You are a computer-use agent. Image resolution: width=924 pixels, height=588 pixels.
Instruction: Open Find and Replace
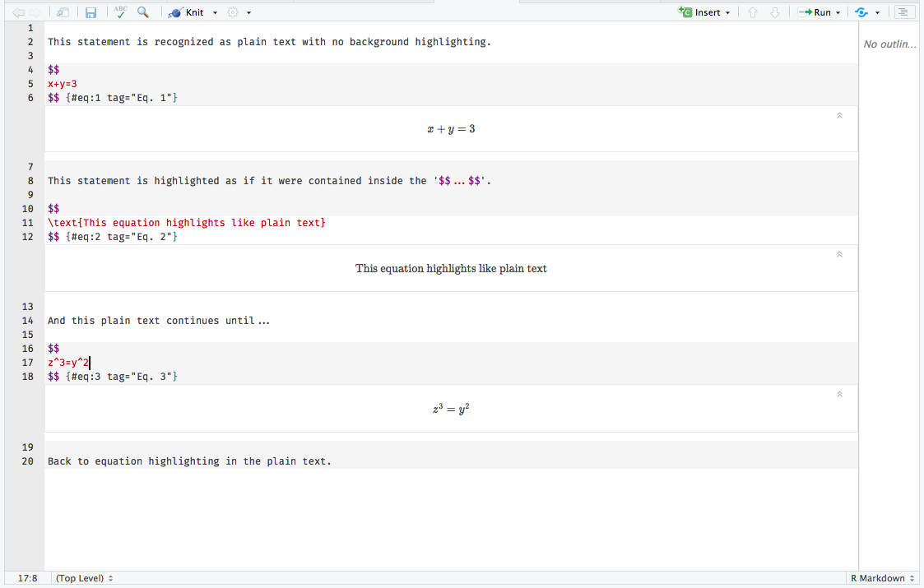(x=142, y=12)
